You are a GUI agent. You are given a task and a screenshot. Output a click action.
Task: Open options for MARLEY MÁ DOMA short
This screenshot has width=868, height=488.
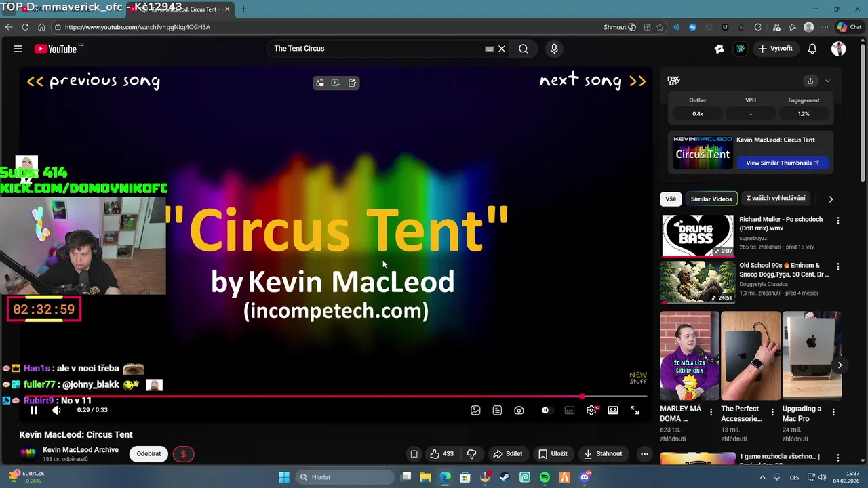pos(711,412)
